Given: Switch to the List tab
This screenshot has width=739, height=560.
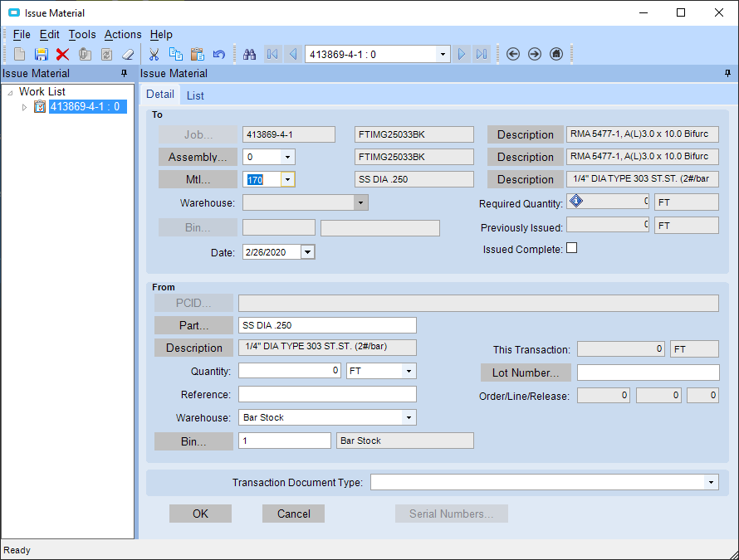Looking at the screenshot, I should tap(195, 95).
